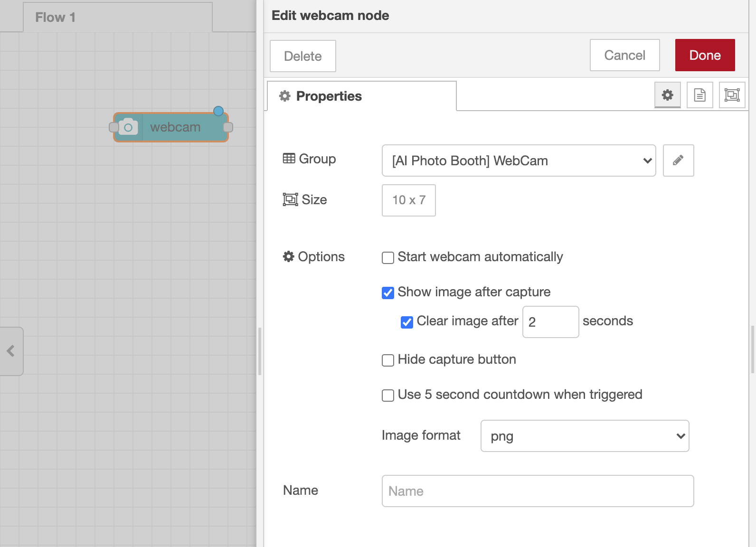Open node appearance icon
This screenshot has width=756, height=547.
coord(732,95)
